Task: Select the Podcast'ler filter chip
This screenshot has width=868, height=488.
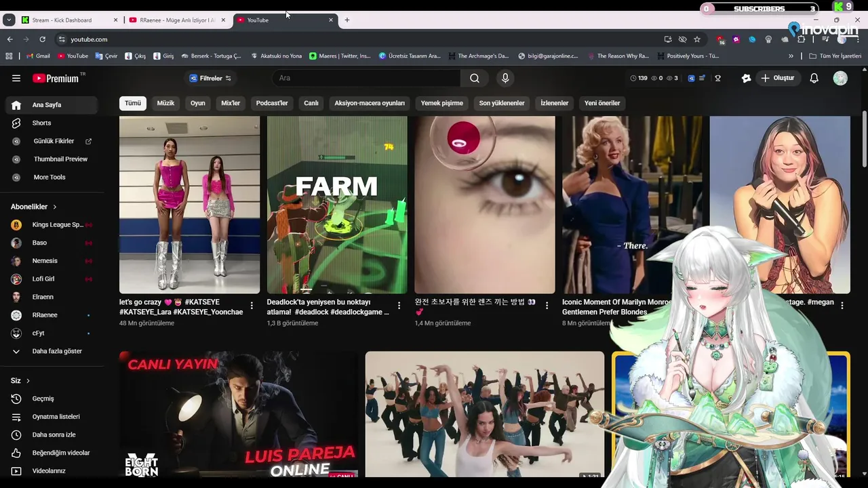Action: pyautogui.click(x=272, y=103)
